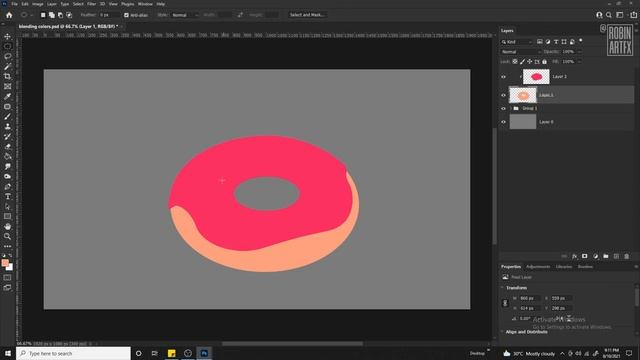Toggle lock all padlock icon

click(544, 62)
